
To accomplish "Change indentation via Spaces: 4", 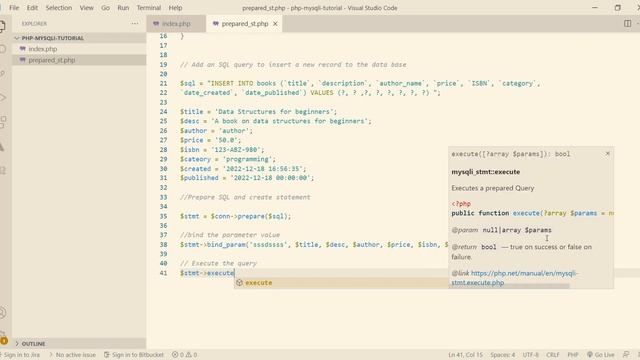I will point(503,355).
